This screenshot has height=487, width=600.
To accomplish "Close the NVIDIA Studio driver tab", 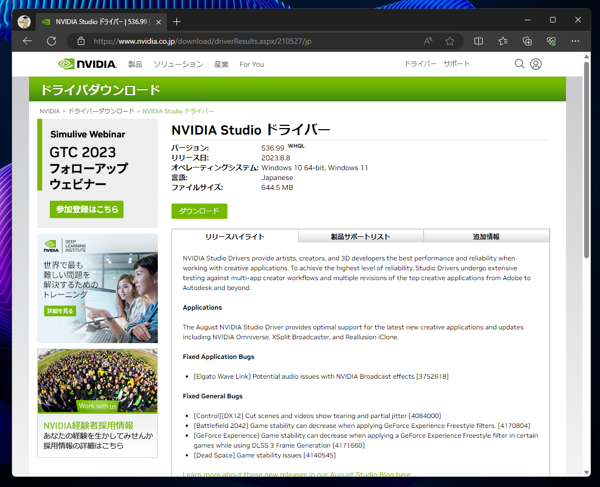I will click(x=158, y=22).
